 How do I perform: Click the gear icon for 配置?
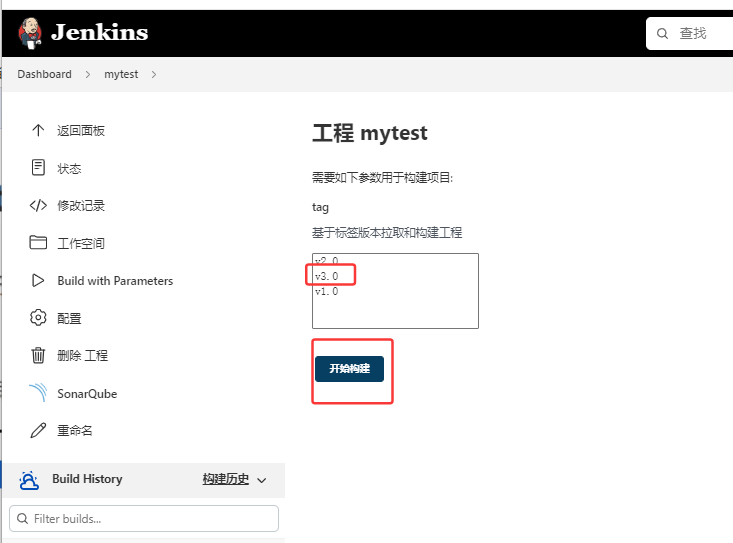pyautogui.click(x=38, y=318)
